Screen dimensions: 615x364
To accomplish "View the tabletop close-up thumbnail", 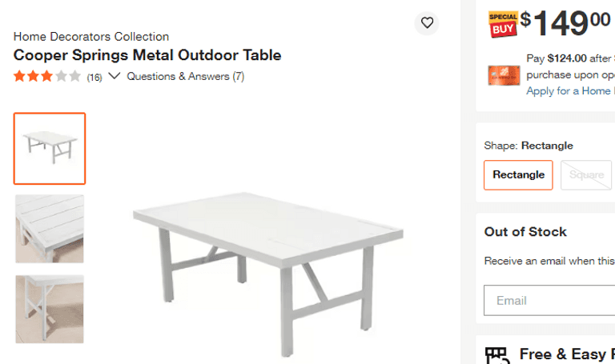I will coord(50,229).
